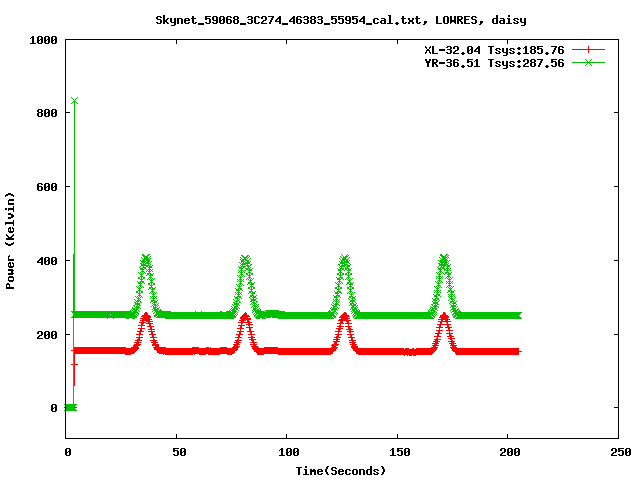Viewport: 640px width, 480px height.
Task: Click the green YR legend line sample
Action: [x=588, y=62]
